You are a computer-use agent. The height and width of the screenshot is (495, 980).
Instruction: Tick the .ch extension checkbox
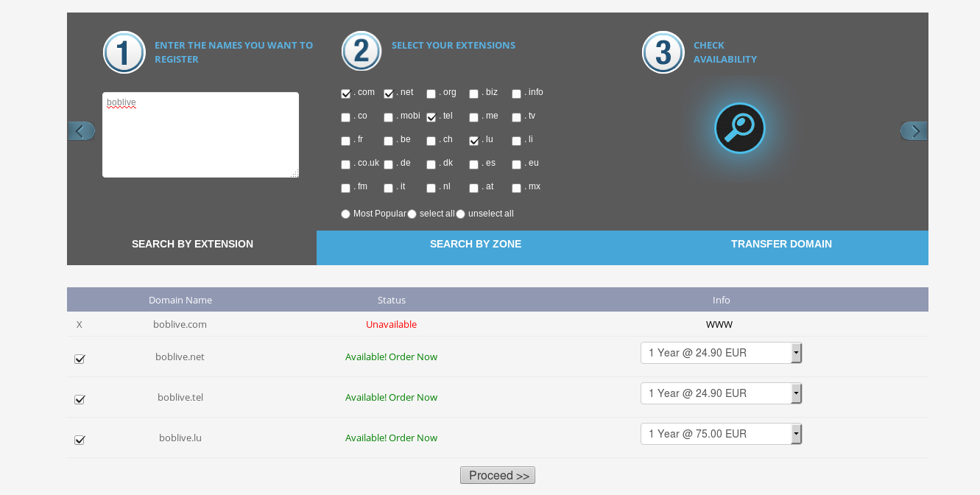[431, 141]
